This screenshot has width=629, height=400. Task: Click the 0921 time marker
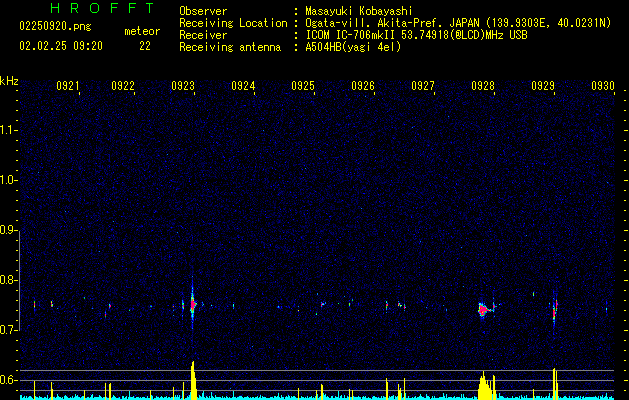click(x=67, y=86)
